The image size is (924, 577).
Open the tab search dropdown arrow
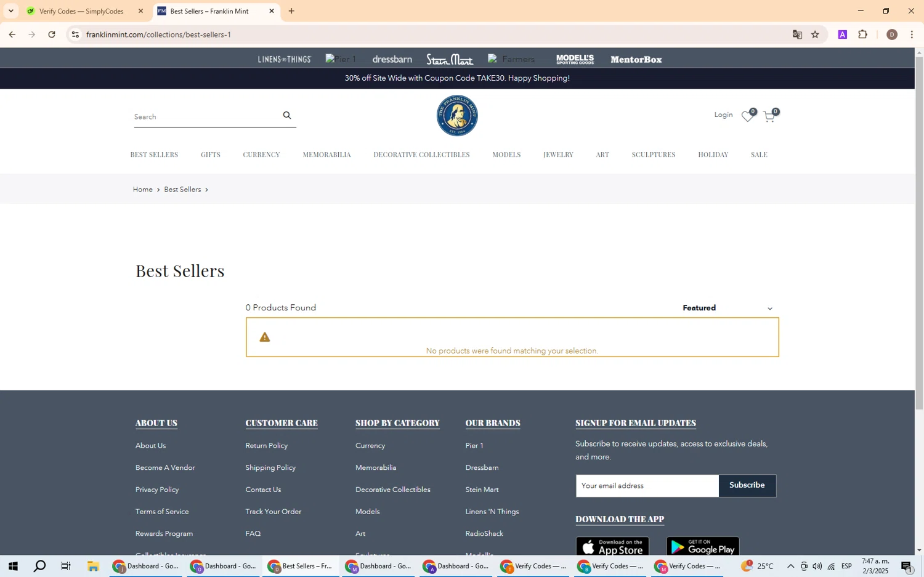click(10, 11)
